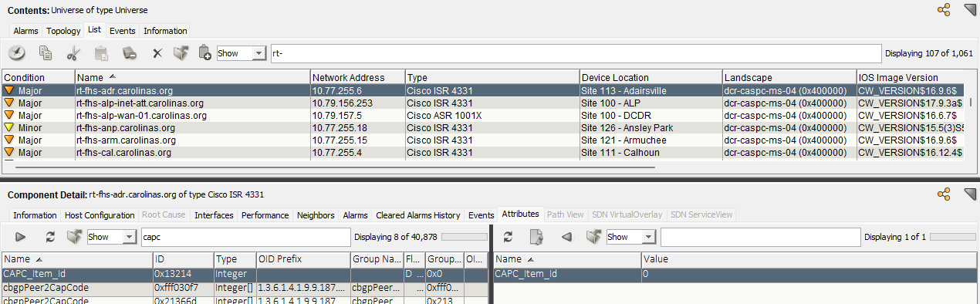Click Major alarm icon for rt-fhs-arm row
Image resolution: width=980 pixels, height=304 pixels.
point(9,140)
